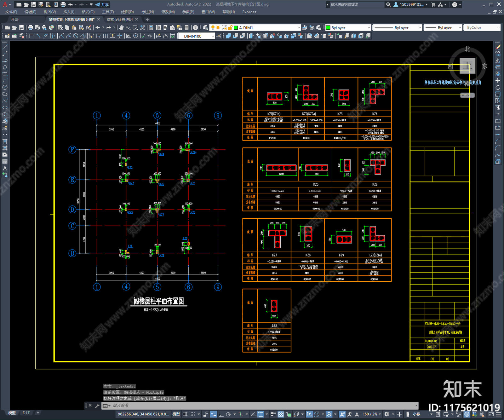Screen dimensions: 504x420
Task: Select the Hatch tool in left toolbar
Action: (5, 141)
